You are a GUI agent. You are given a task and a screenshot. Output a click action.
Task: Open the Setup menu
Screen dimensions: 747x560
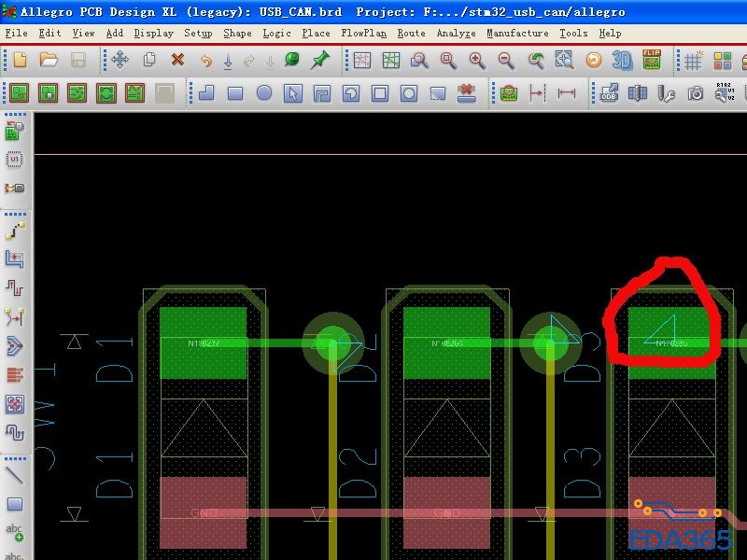(198, 33)
